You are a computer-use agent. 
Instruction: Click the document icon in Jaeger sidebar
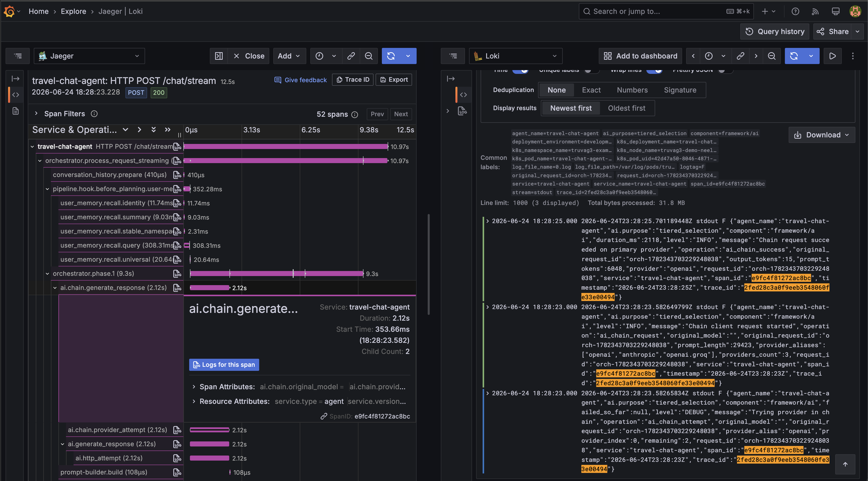(16, 111)
